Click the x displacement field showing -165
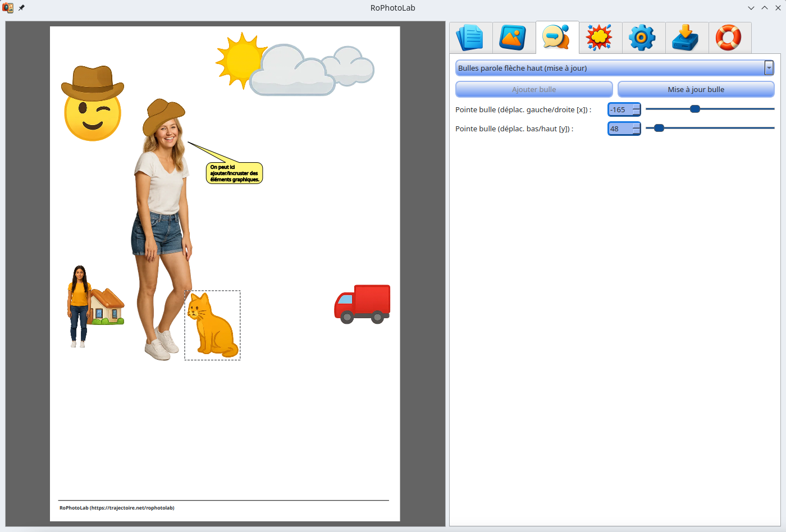 pyautogui.click(x=620, y=109)
